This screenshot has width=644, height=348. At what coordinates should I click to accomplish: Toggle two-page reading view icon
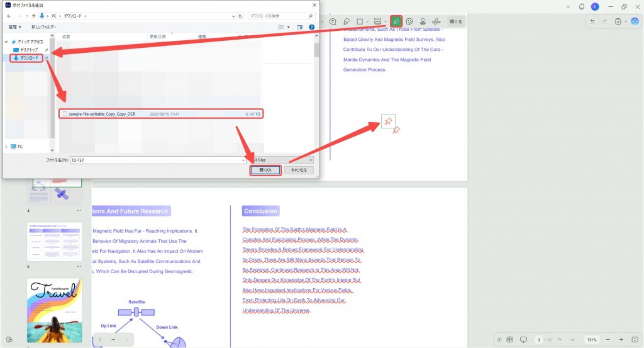509,339
